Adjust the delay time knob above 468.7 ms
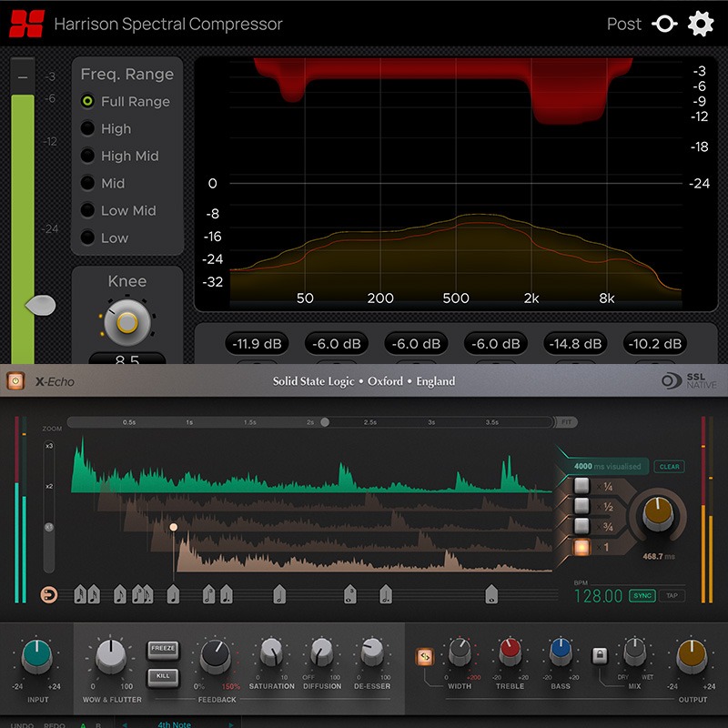This screenshot has width=728, height=728. 657,514
